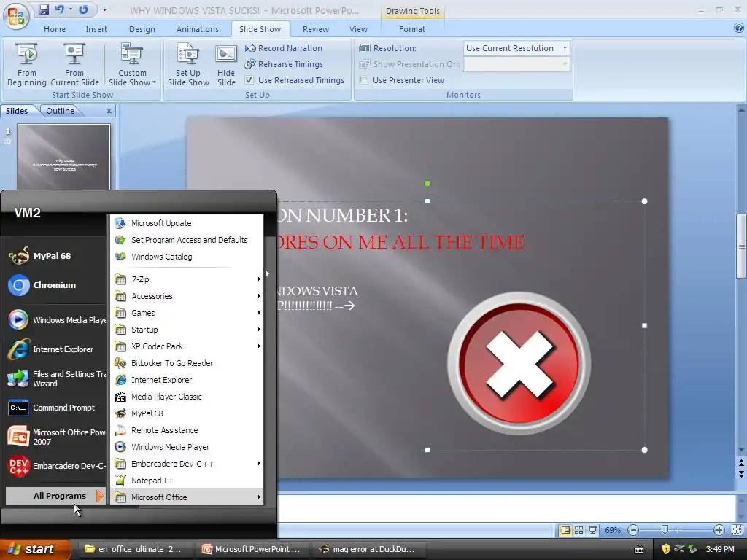The width and height of the screenshot is (747, 560).
Task: Redo action in Quick Access Toolbar
Action: coord(83,9)
